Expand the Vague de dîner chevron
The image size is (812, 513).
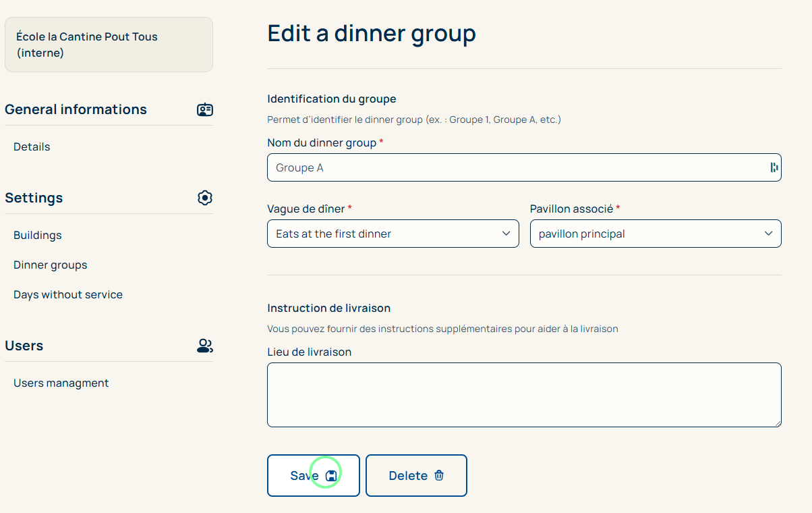[x=506, y=234]
